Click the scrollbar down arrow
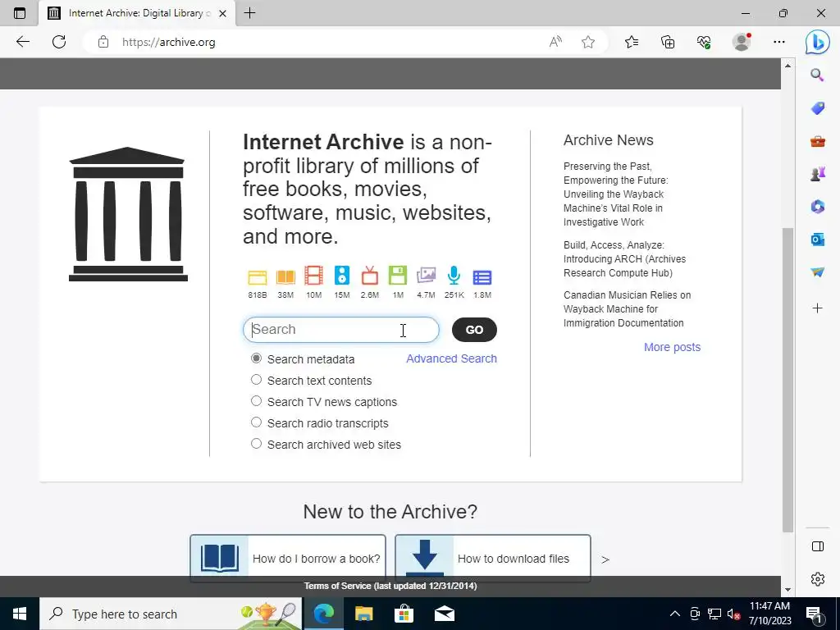This screenshot has height=630, width=840. [x=787, y=590]
